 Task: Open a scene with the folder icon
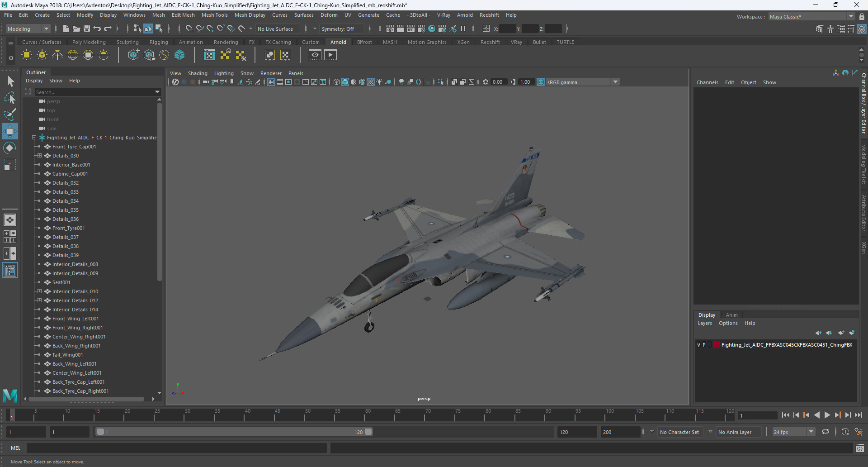(76, 29)
